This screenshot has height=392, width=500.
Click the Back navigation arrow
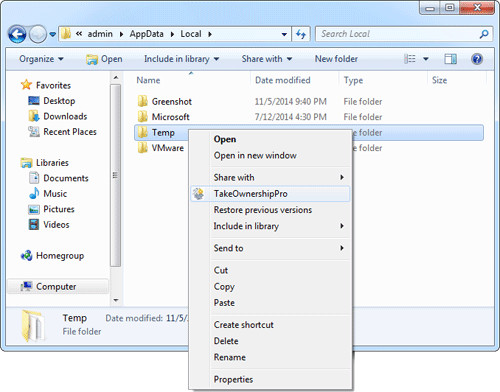click(17, 34)
